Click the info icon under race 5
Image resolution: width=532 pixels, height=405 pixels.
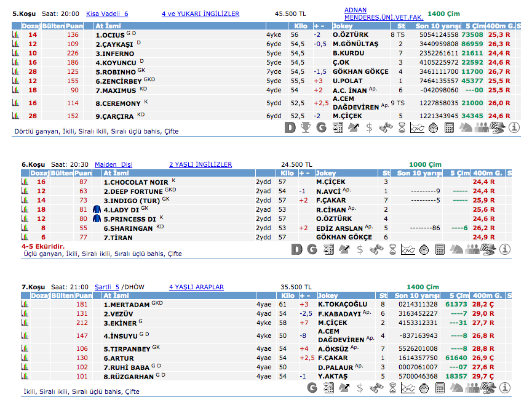514,127
